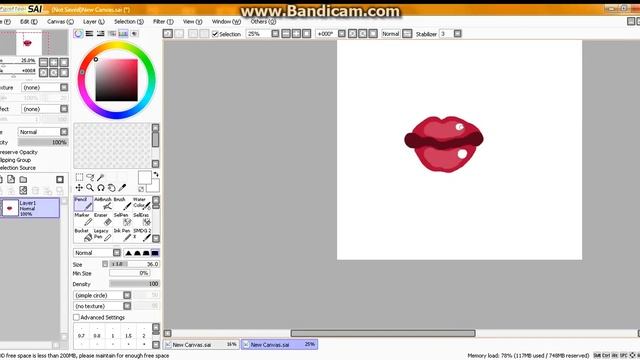Open the Window menu

226,21
